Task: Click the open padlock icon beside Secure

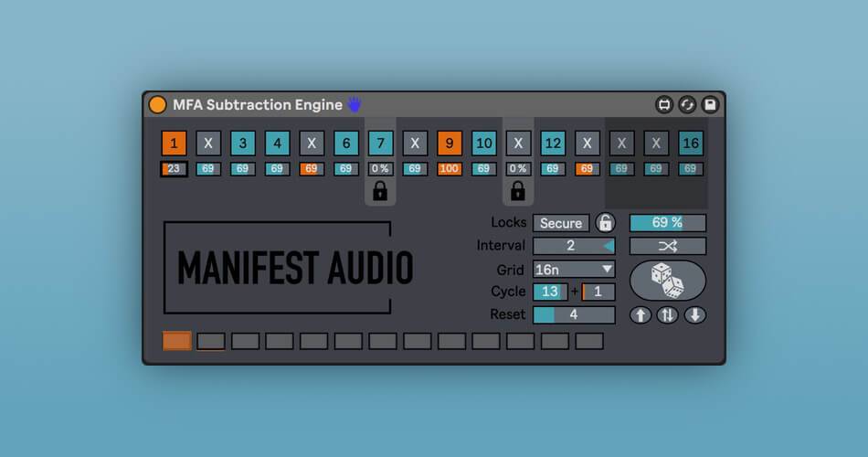Action: (606, 223)
